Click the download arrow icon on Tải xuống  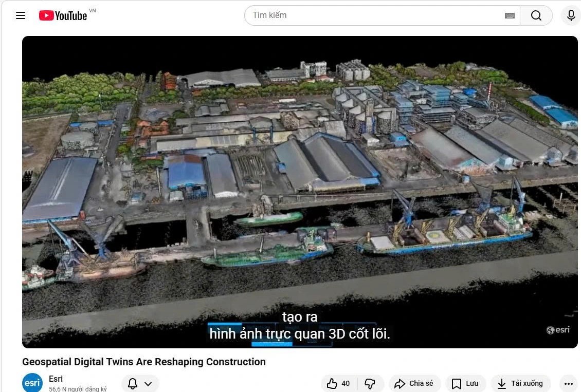(x=501, y=383)
